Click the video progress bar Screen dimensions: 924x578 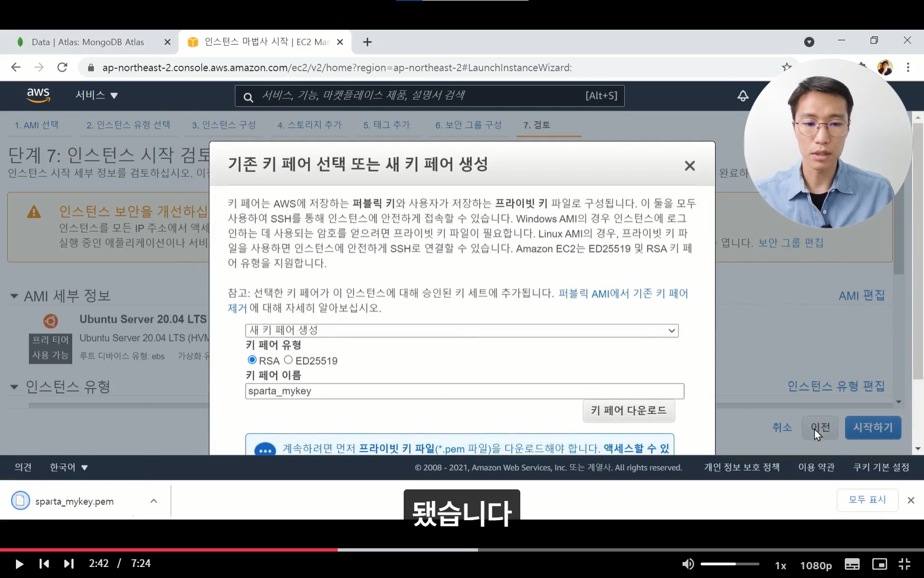tap(462, 549)
